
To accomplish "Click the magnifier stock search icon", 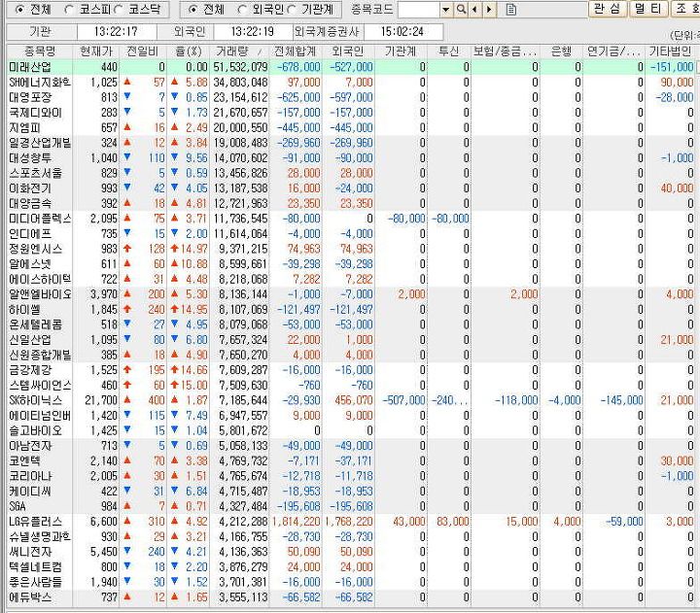I will pyautogui.click(x=461, y=10).
